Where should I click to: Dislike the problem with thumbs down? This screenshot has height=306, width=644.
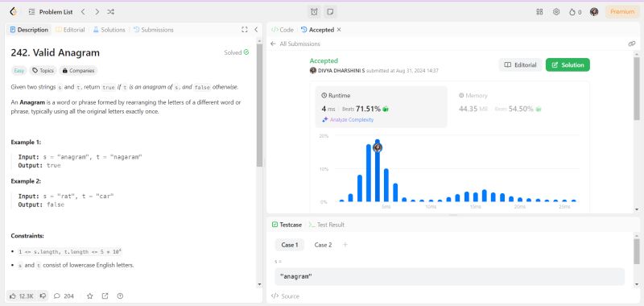[x=43, y=296]
